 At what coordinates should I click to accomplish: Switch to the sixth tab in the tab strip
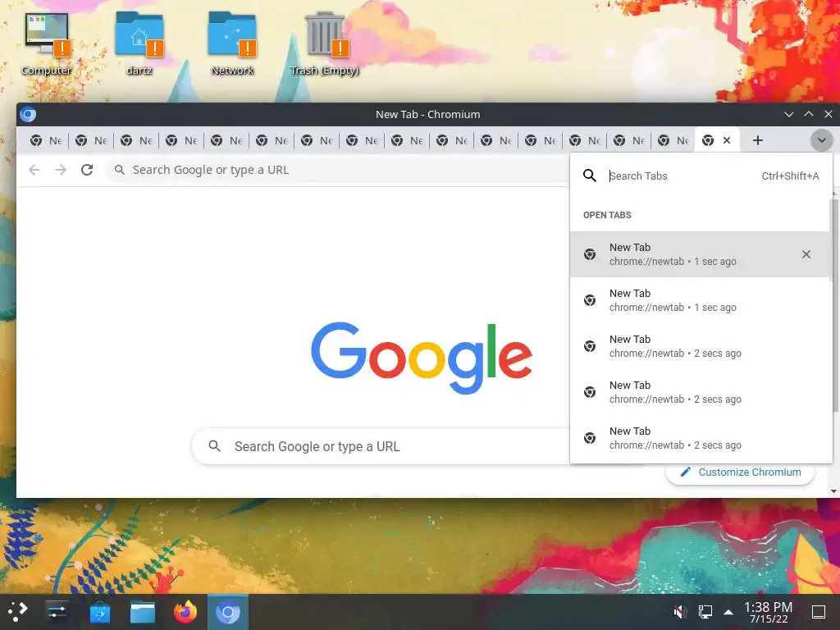[271, 140]
